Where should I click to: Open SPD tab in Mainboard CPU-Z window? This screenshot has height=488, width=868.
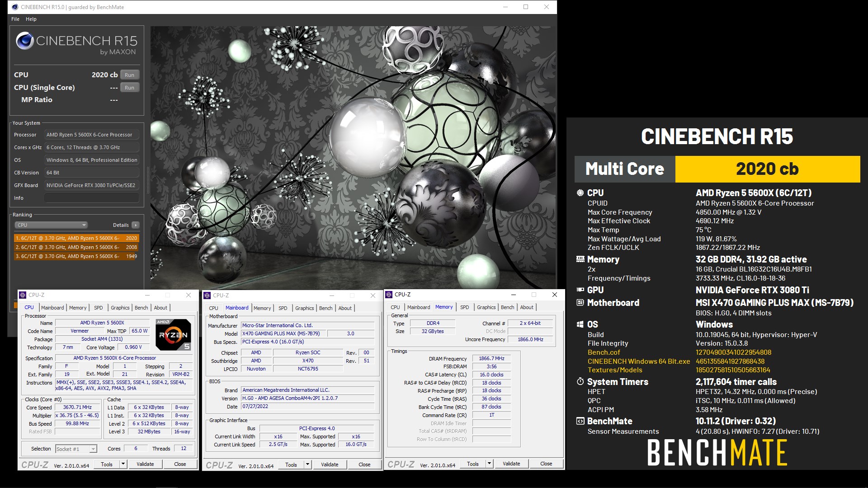283,308
